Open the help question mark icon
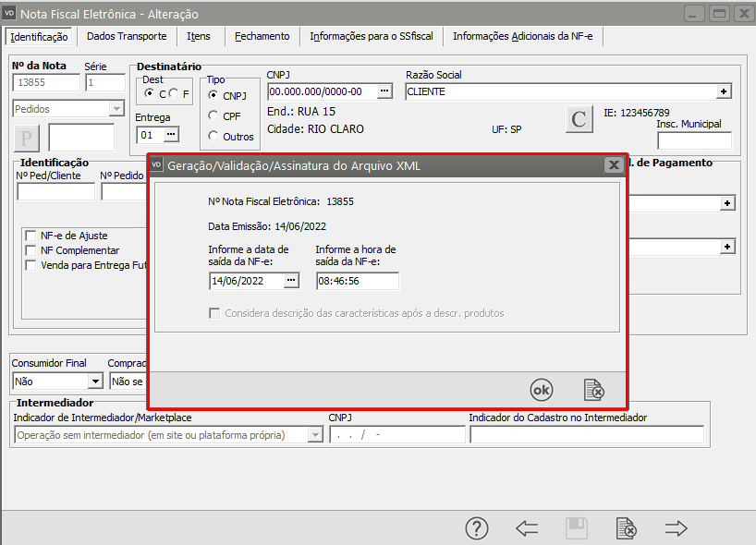756x545 pixels. pos(476,528)
